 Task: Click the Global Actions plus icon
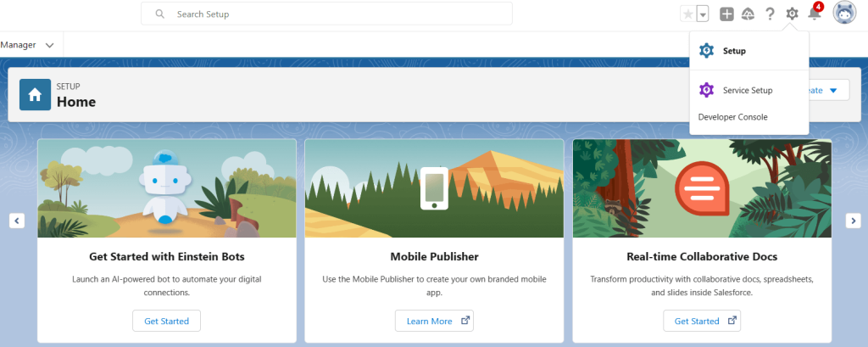point(726,14)
